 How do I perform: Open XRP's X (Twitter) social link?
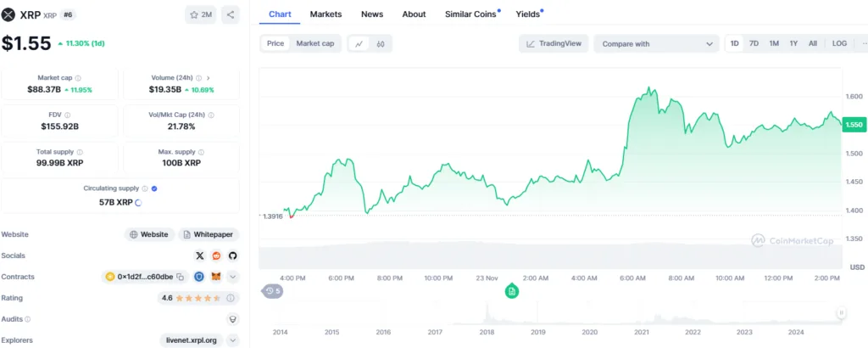tap(200, 255)
